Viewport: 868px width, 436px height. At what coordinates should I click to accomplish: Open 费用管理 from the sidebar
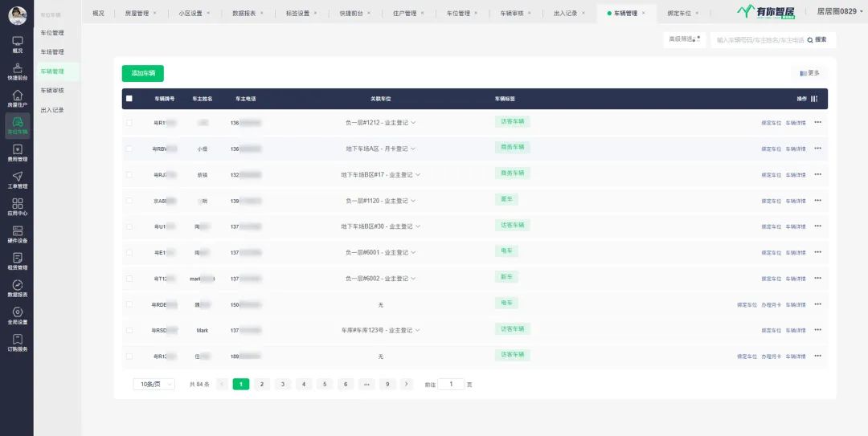(x=17, y=152)
